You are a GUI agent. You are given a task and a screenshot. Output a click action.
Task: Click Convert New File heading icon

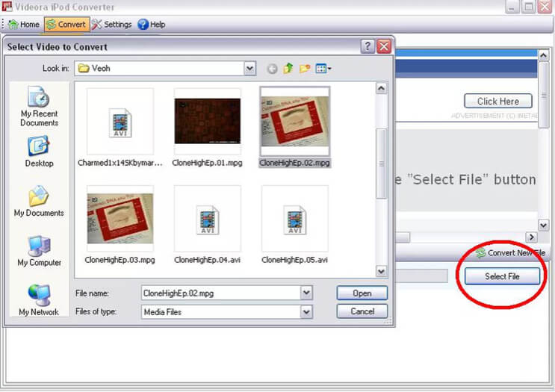(x=480, y=253)
